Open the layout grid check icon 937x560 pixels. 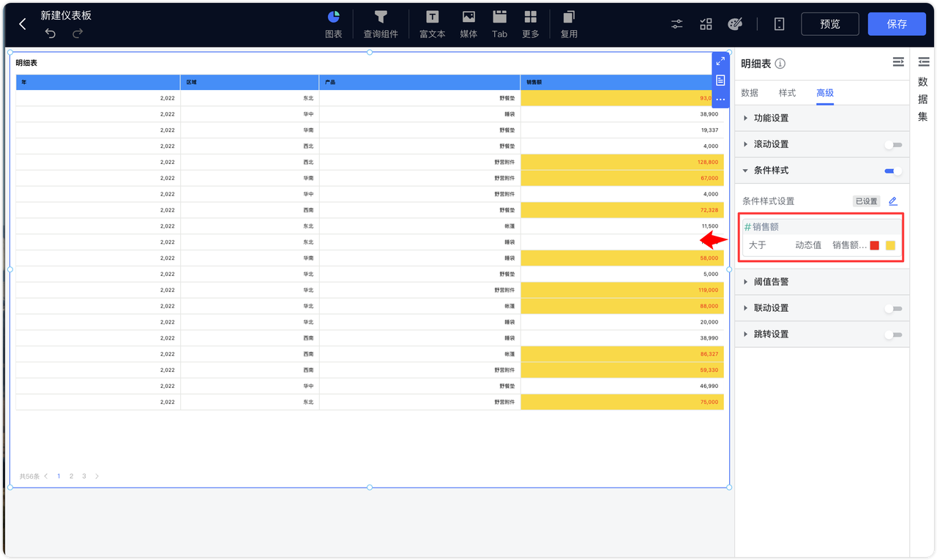706,24
